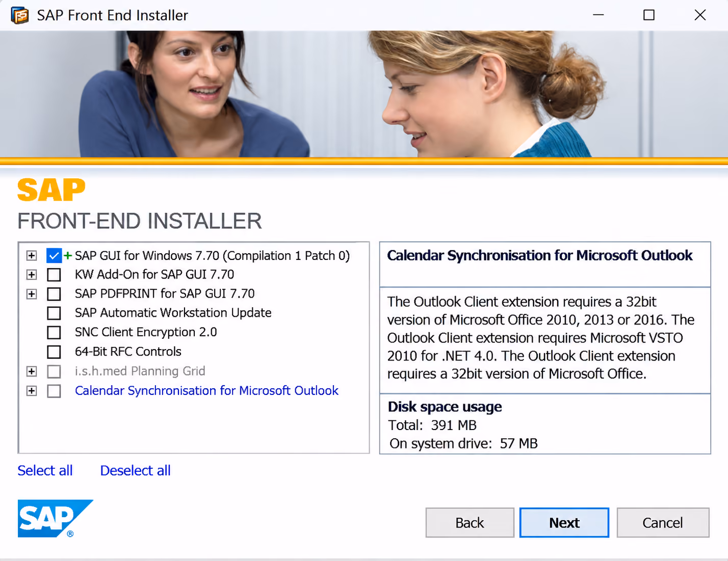The height and width of the screenshot is (561, 728).
Task: Expand Calendar Synchronisation for Microsoft Outlook node
Action: (x=32, y=391)
